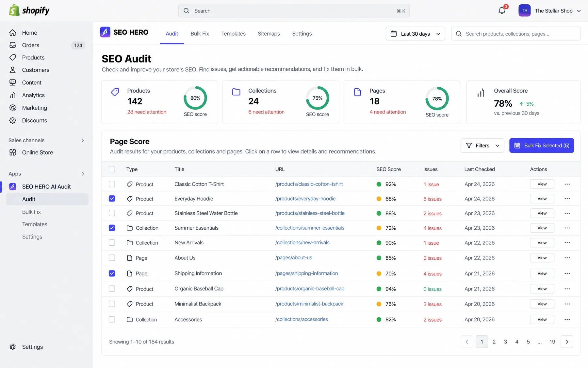Select the Classic Cotton T-Shirt row checkbox
This screenshot has height=368, width=588.
click(112, 184)
